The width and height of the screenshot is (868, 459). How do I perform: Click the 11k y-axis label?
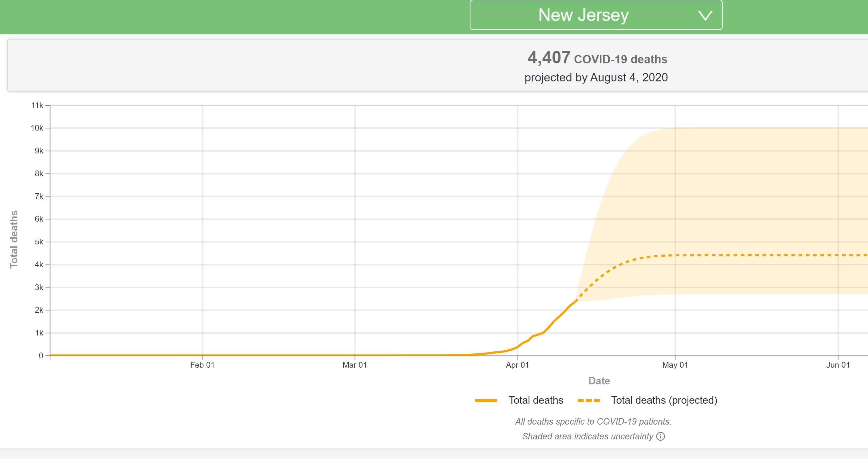point(37,106)
